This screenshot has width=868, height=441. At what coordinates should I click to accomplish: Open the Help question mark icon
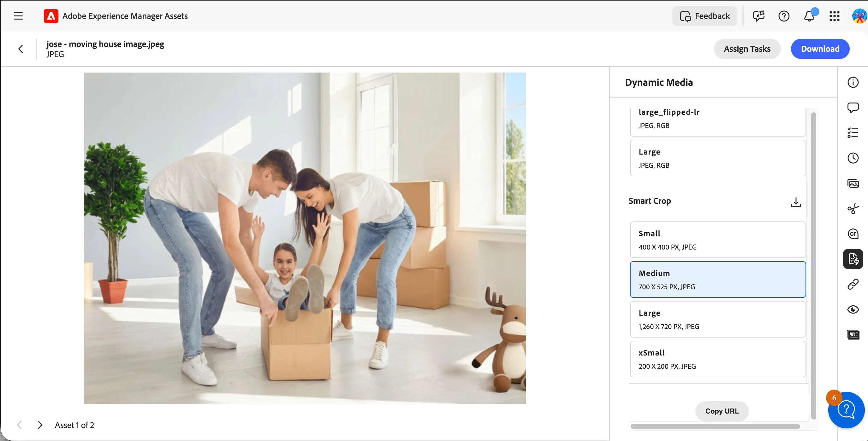click(x=784, y=16)
